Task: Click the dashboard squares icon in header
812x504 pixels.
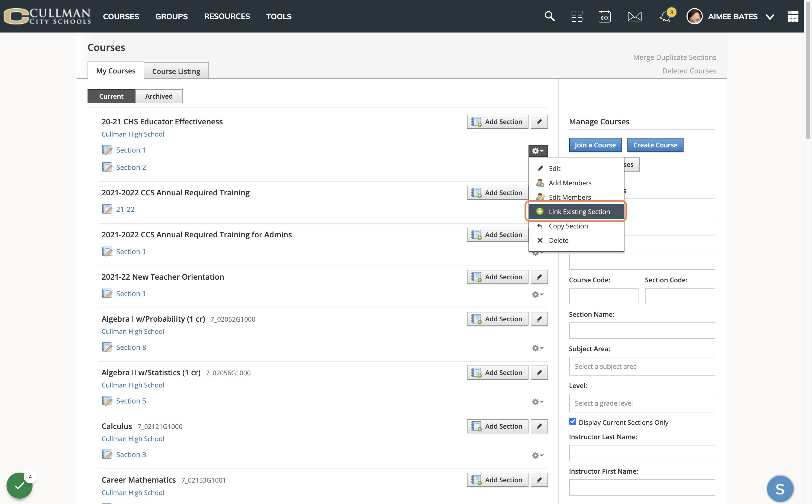Action: click(577, 16)
